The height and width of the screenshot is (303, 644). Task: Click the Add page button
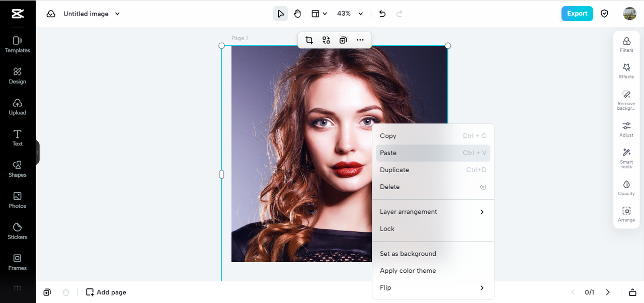pos(106,292)
